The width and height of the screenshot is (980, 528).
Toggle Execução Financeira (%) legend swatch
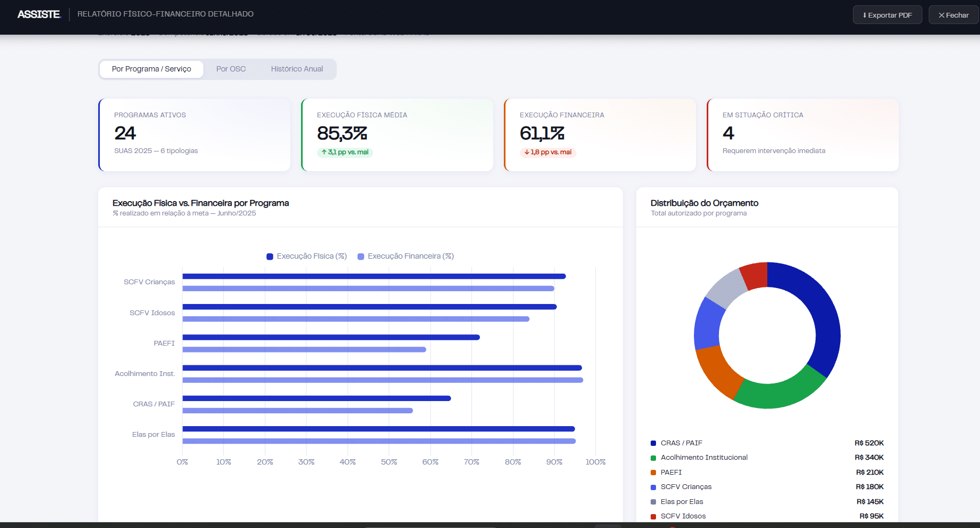[x=361, y=257]
